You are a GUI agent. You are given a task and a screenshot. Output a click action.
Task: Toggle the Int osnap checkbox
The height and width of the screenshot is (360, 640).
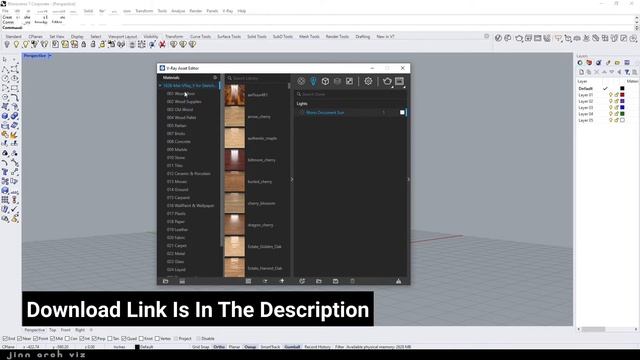click(82, 338)
